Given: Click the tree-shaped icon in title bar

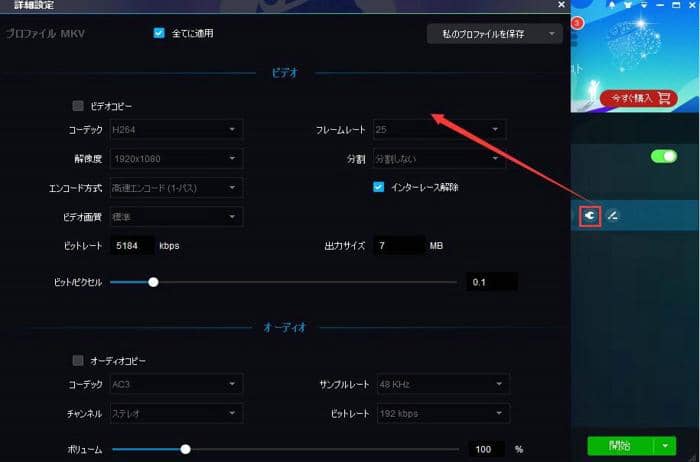Looking at the screenshot, I should point(612,5).
